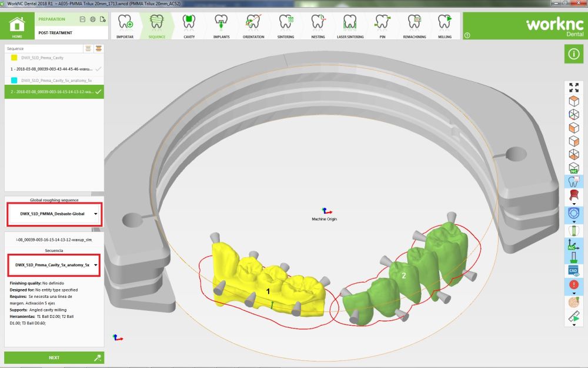
Task: Go to the Home screen
Action: tap(17, 26)
